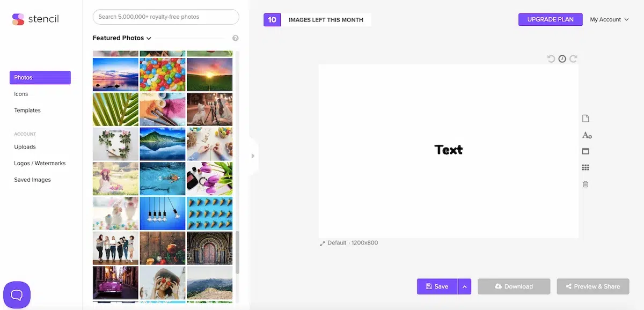
Task: Click the blank page icon beside the canvas
Action: 586,118
